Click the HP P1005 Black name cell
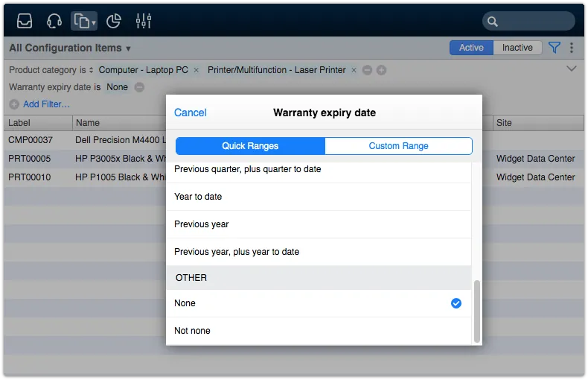 click(x=121, y=177)
